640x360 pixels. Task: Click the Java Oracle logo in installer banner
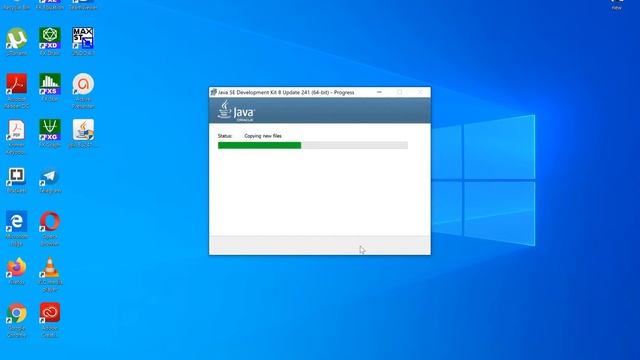click(x=236, y=111)
